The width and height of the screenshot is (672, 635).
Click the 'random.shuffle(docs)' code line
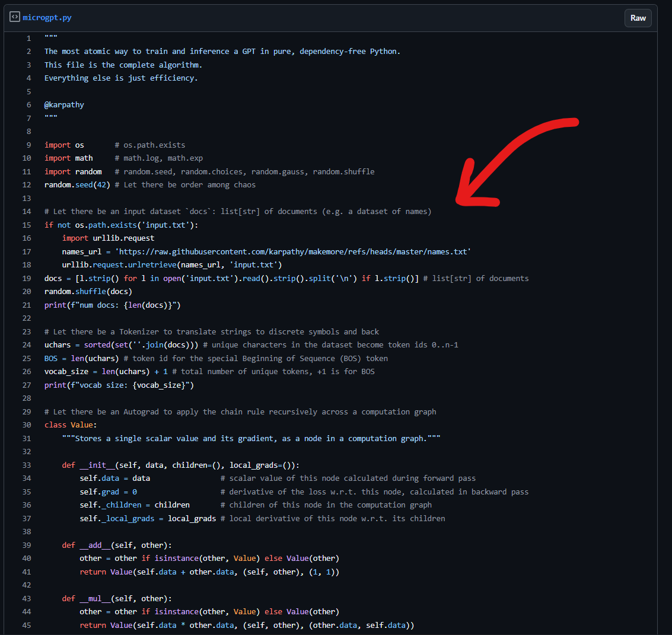tap(88, 292)
